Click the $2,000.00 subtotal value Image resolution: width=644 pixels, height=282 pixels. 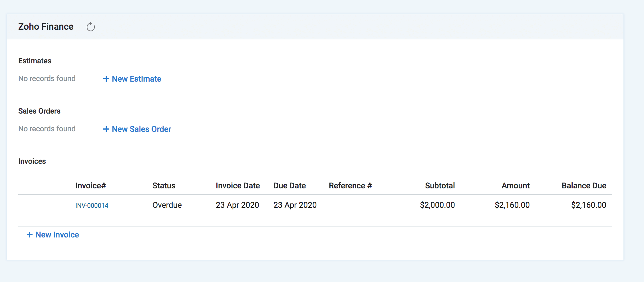437,205
